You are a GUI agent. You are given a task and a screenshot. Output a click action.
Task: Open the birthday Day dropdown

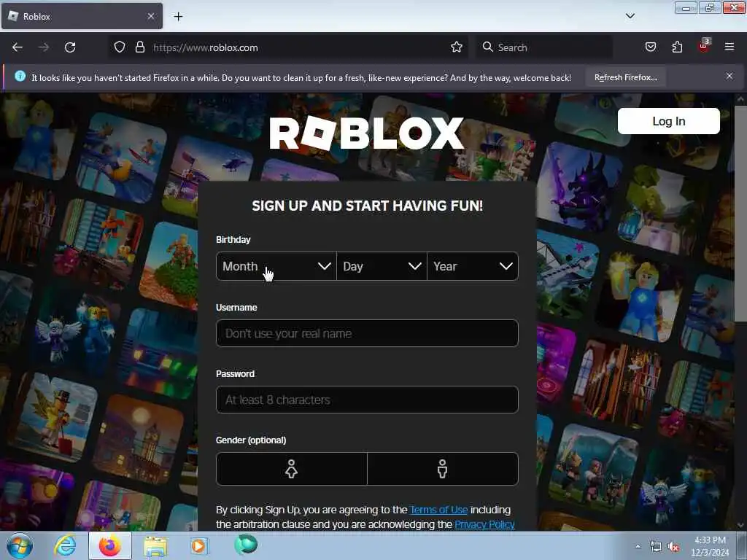[382, 266]
